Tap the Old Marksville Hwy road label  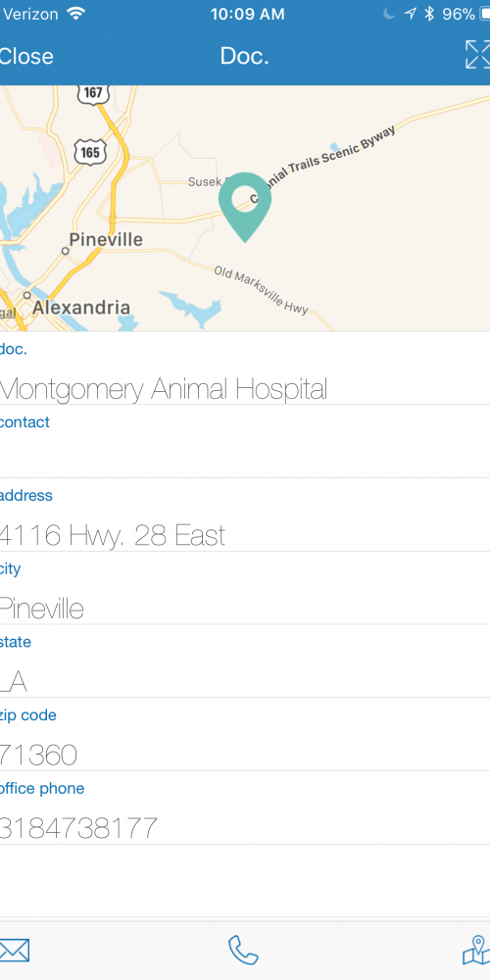(x=262, y=290)
